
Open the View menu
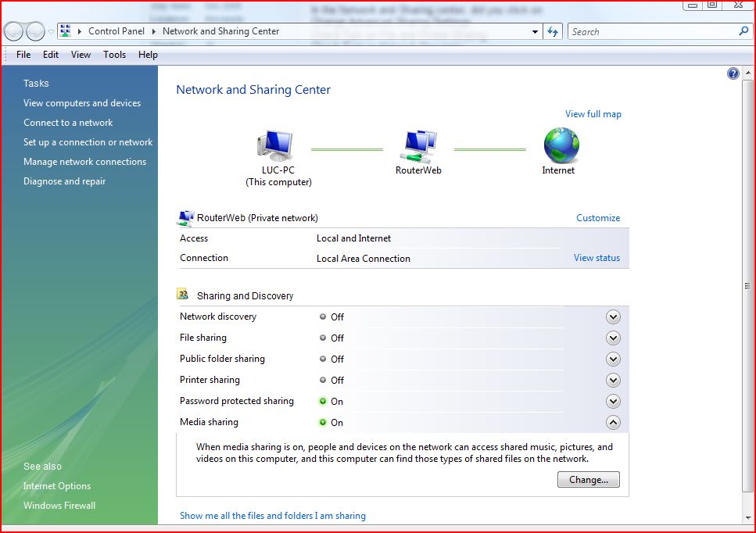81,55
